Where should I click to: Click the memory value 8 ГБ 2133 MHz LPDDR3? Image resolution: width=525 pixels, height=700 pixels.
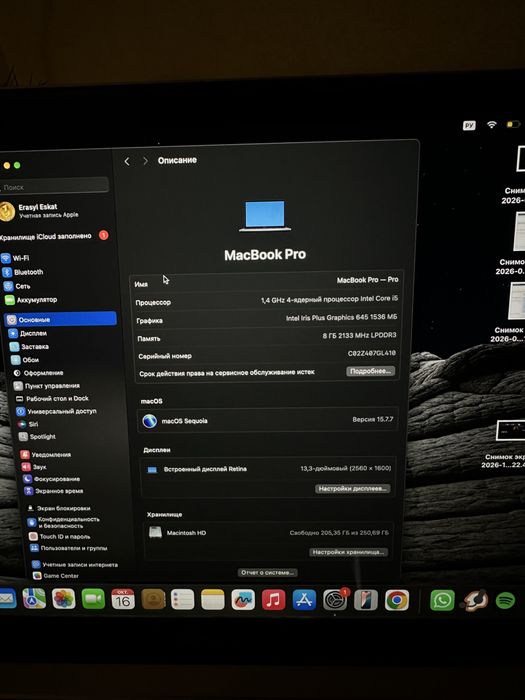(359, 335)
